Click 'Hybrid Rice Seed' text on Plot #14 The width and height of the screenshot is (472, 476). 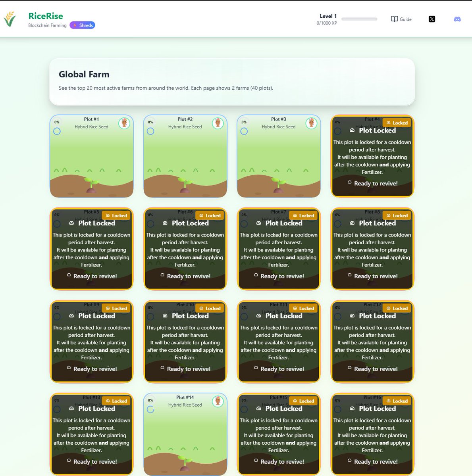(x=185, y=405)
